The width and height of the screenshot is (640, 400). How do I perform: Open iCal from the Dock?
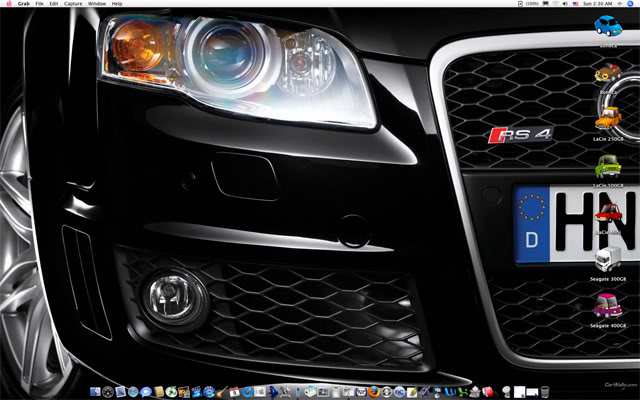click(234, 392)
